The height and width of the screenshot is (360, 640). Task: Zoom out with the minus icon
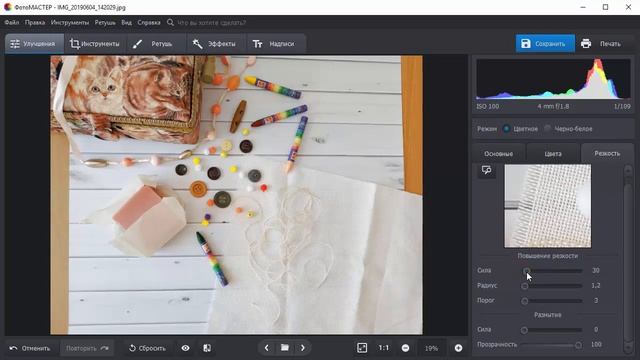pyautogui.click(x=405, y=348)
